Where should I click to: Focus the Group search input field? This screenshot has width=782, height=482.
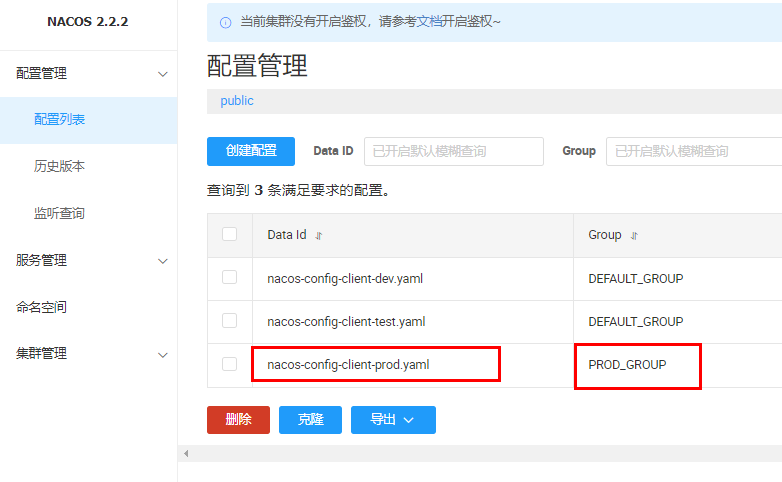694,151
